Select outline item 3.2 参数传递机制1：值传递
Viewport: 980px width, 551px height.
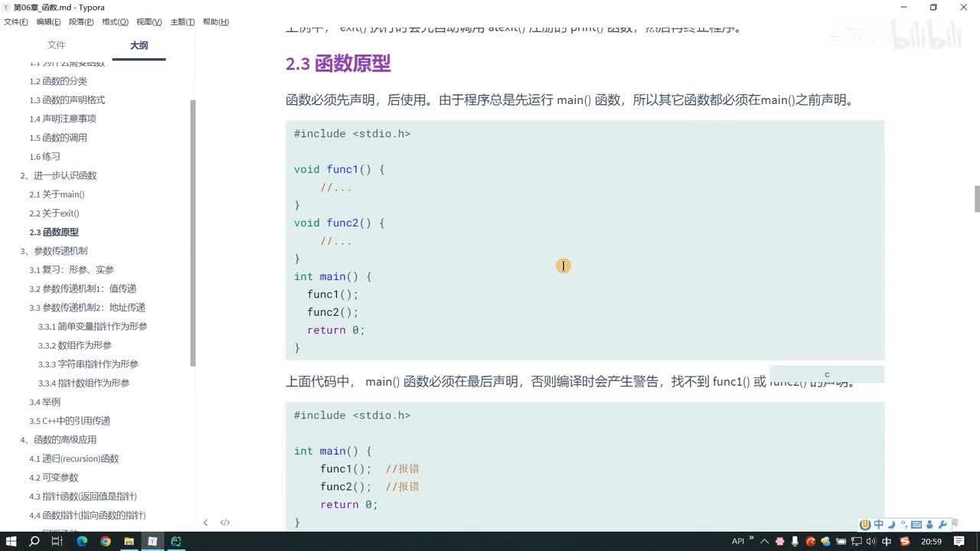pos(83,289)
